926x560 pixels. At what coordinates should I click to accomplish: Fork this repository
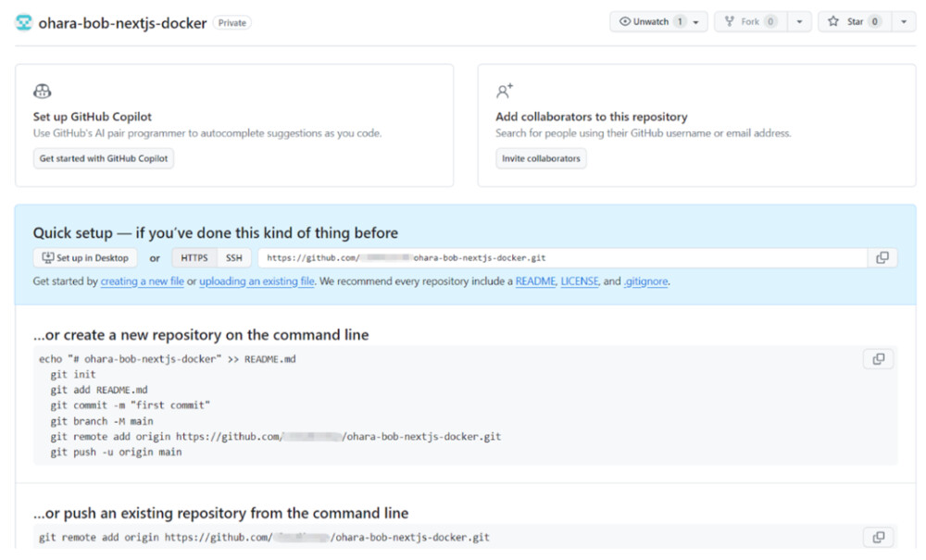(x=750, y=22)
